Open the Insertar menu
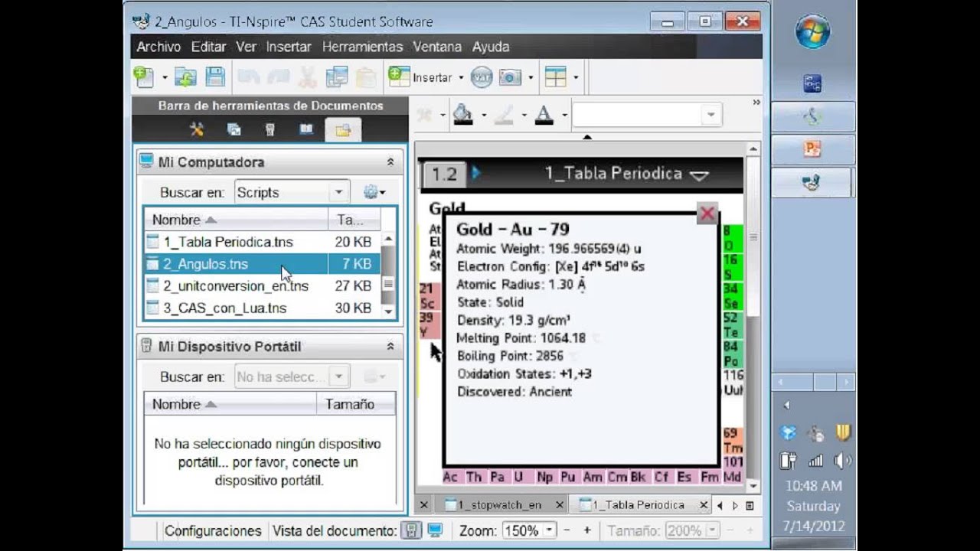 coord(289,47)
